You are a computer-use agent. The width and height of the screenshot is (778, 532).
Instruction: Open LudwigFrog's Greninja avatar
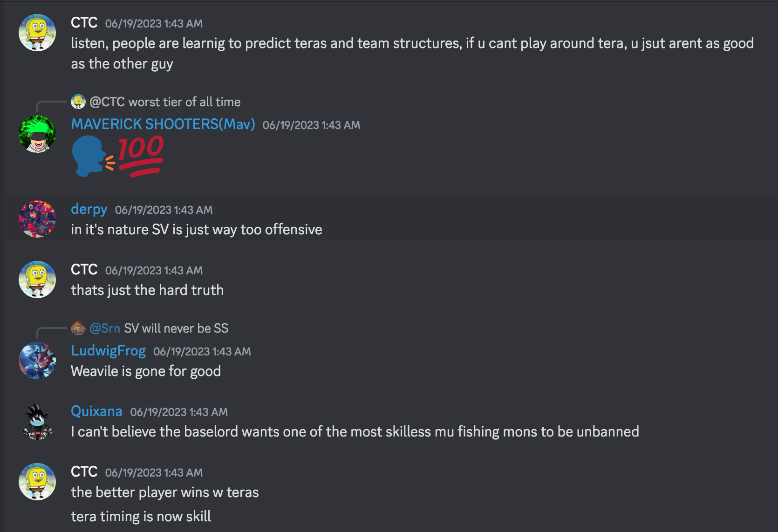tap(37, 361)
